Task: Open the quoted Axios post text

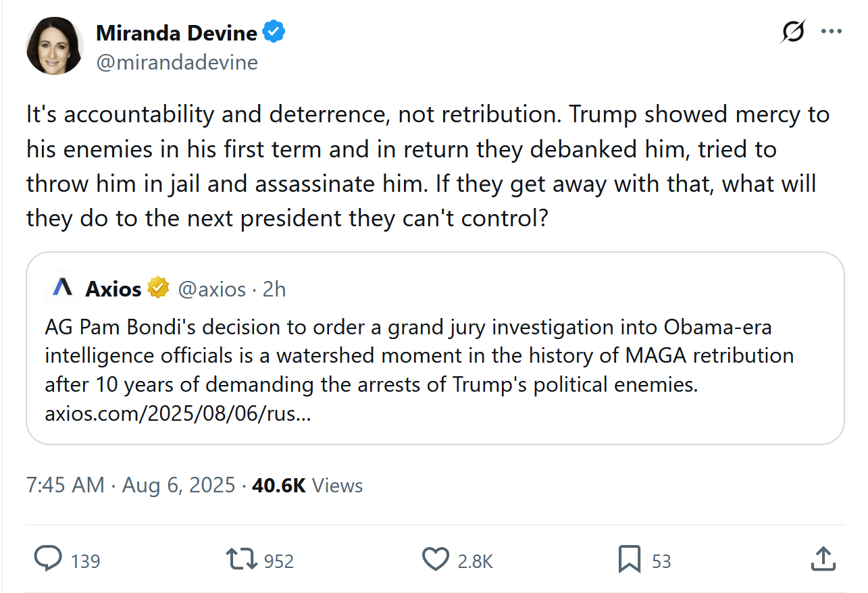Action: 419,356
